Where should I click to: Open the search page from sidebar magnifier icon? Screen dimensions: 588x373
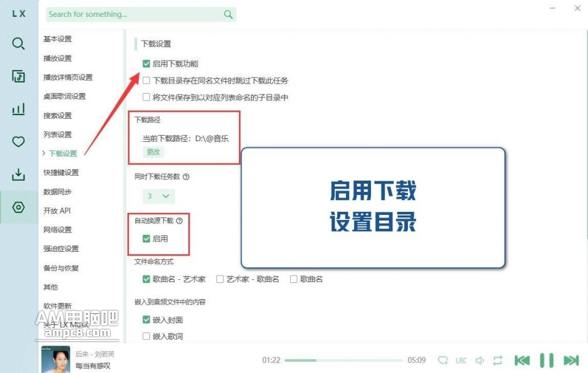pyautogui.click(x=19, y=43)
